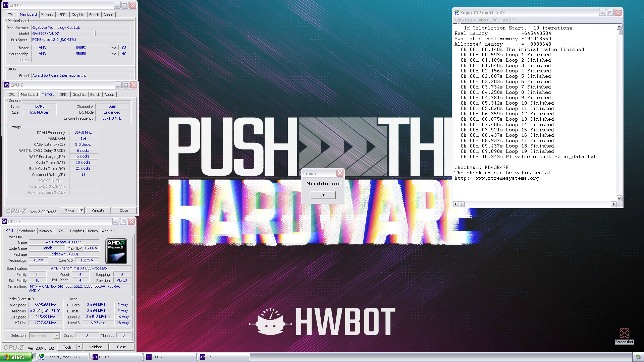644x362 pixels.
Task: Click the Memory CPU-Z window title icon
Action: click(7, 85)
